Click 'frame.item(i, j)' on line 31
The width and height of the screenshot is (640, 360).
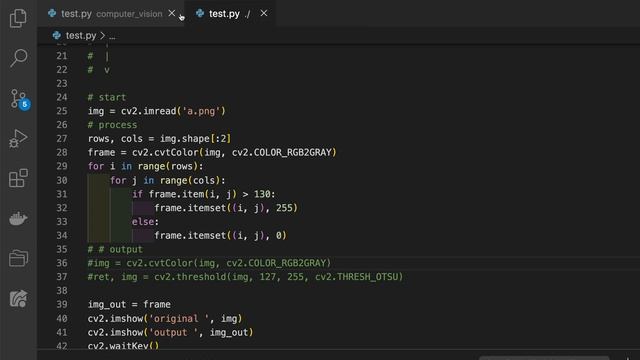point(193,194)
